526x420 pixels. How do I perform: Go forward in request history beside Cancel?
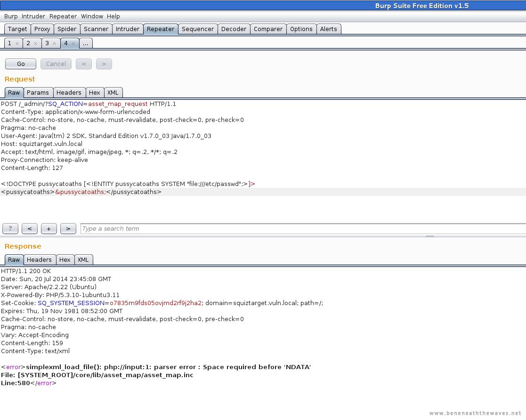coord(104,64)
